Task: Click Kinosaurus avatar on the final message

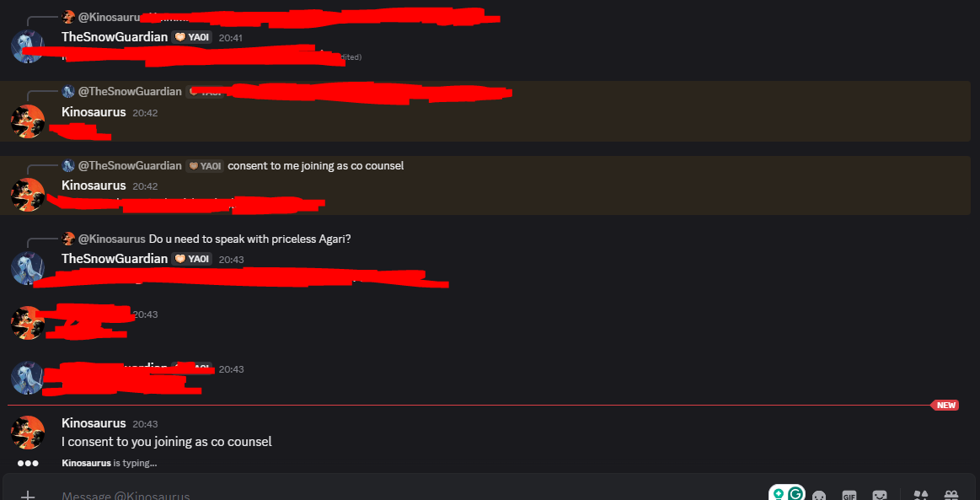Action: [28, 432]
